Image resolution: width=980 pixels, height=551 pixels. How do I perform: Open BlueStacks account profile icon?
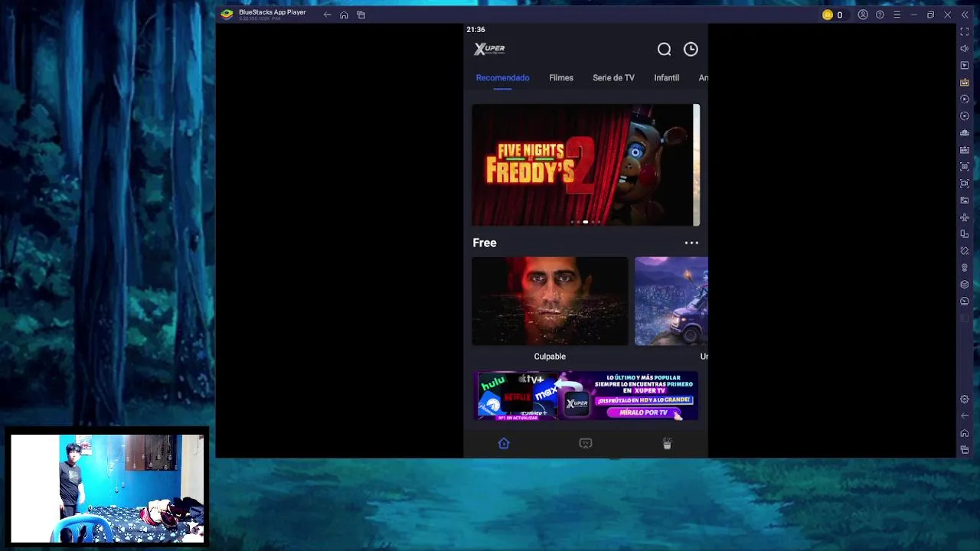click(x=863, y=15)
